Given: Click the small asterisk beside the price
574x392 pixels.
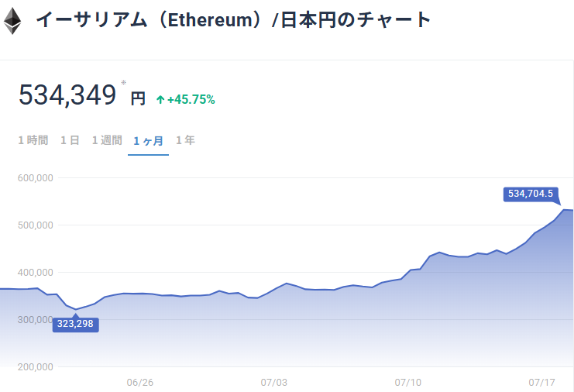Looking at the screenshot, I should (x=123, y=82).
